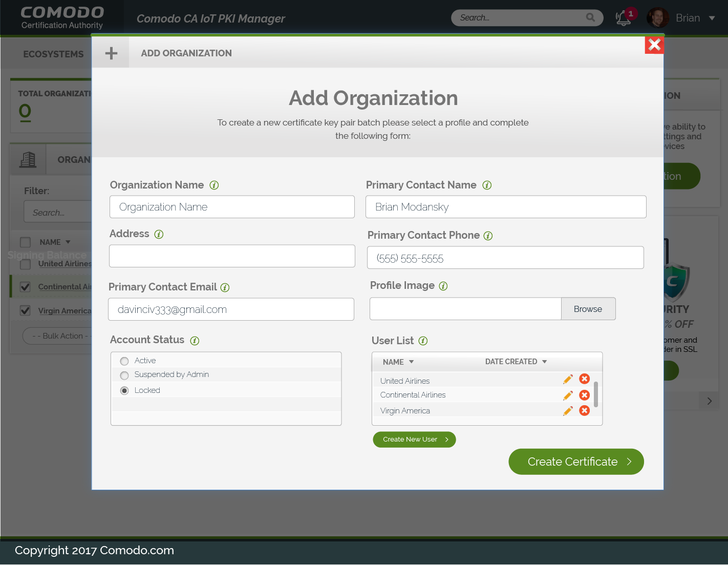Click Brian's profile avatar picture
Image resolution: width=728 pixels, height=565 pixels.
point(658,18)
